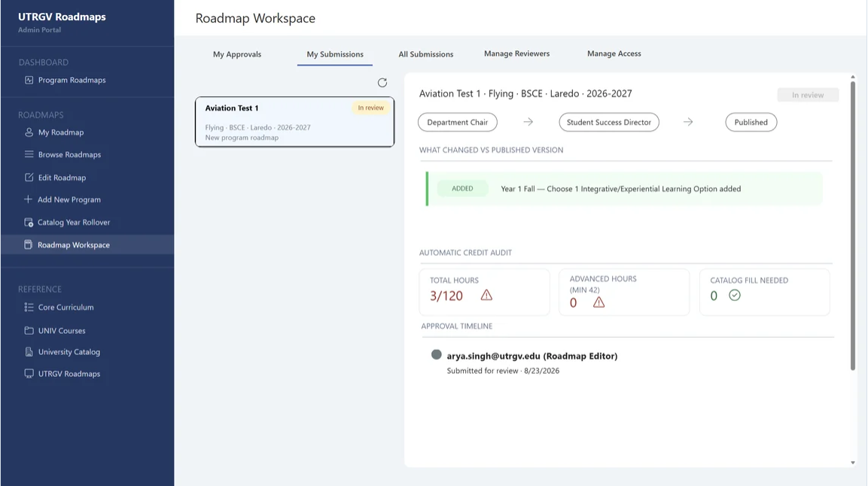Click the Catalog Fill Needed checkmark icon
The image size is (868, 486).
(735, 295)
